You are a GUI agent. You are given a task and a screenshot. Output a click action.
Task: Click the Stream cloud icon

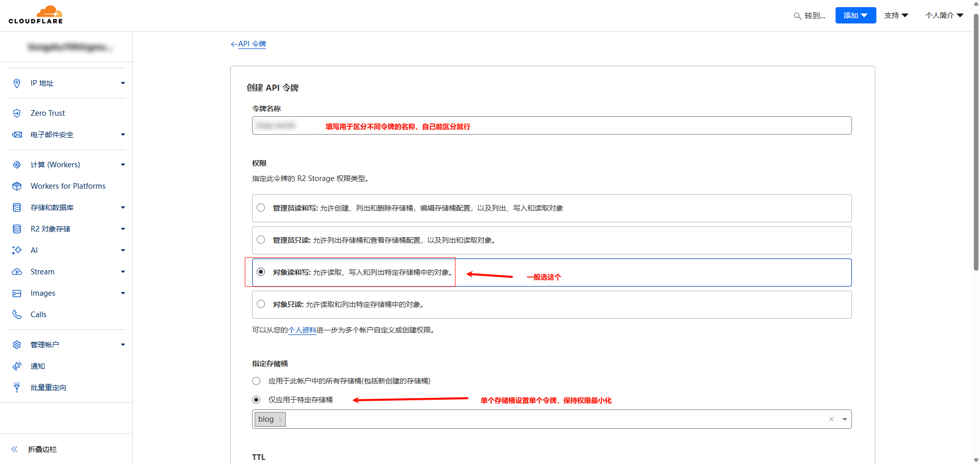(17, 272)
